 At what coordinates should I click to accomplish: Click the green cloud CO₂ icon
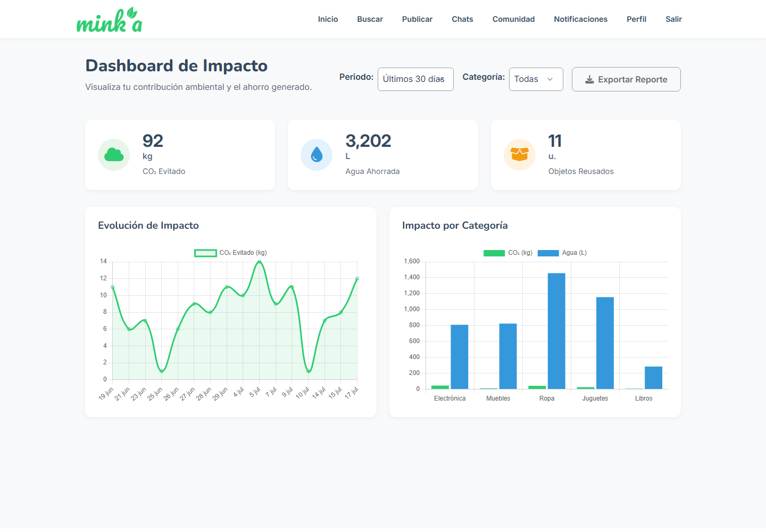[x=114, y=155]
